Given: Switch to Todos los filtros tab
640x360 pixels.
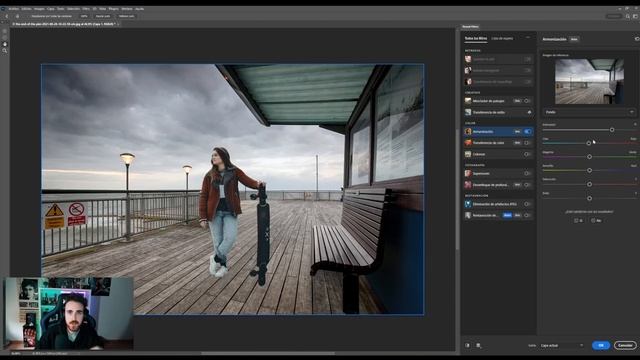Looking at the screenshot, I should point(476,38).
